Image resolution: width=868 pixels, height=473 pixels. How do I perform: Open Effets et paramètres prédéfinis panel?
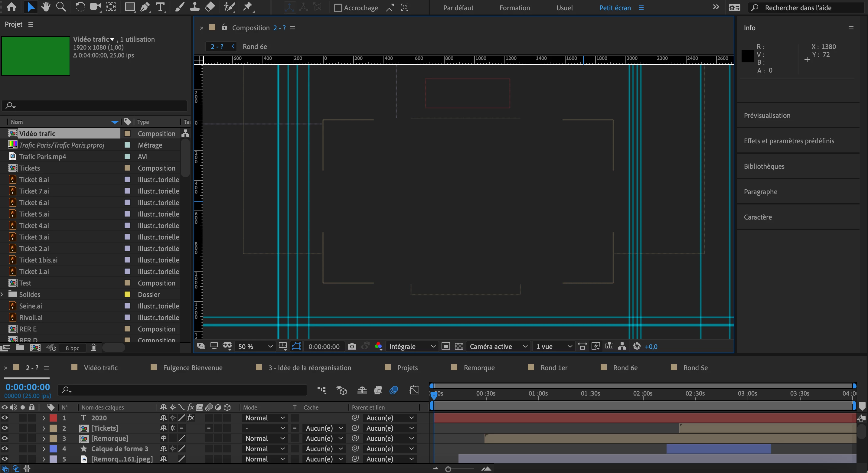click(x=789, y=141)
